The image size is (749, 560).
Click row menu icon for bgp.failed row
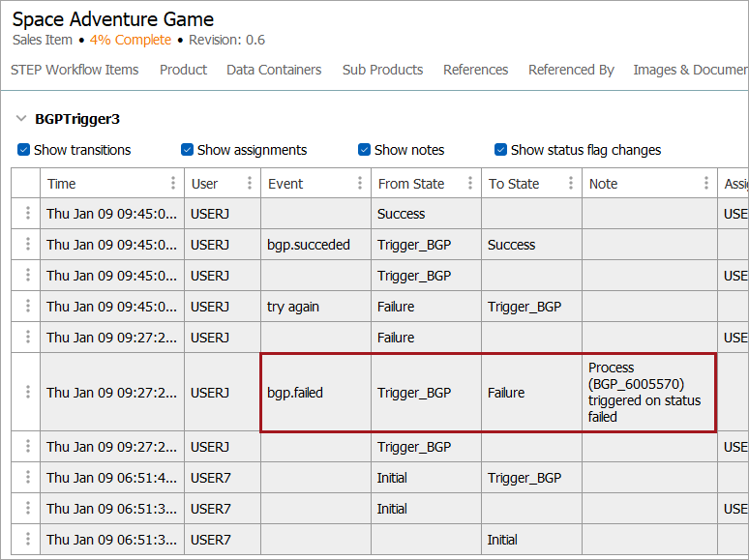[x=27, y=393]
